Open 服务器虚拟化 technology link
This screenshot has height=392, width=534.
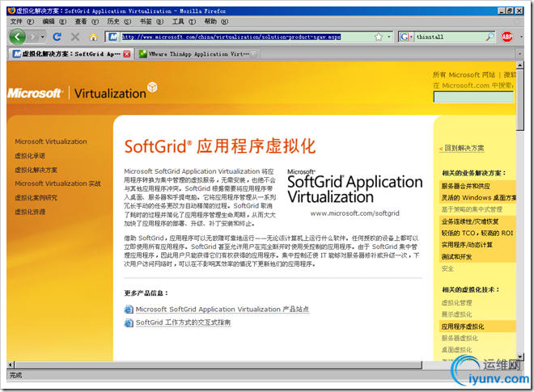pos(460,338)
